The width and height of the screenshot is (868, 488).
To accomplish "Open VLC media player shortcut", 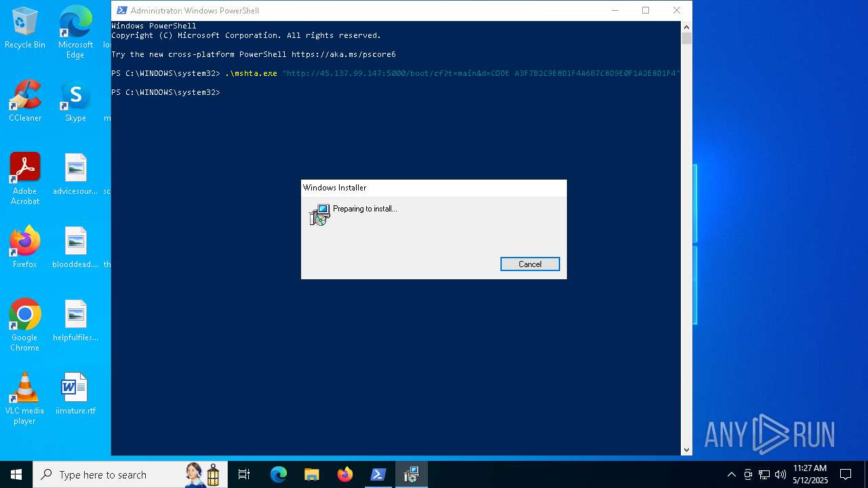I will 25,399.
